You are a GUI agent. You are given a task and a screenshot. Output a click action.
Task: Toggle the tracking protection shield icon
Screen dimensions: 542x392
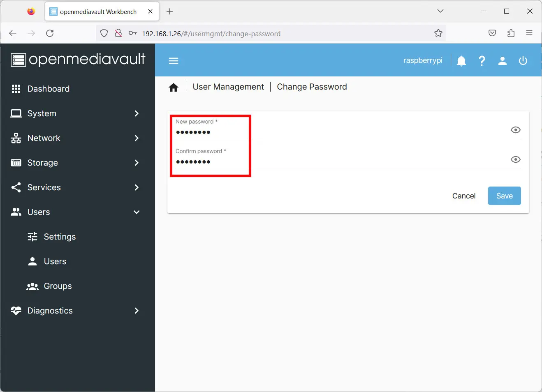click(x=104, y=33)
